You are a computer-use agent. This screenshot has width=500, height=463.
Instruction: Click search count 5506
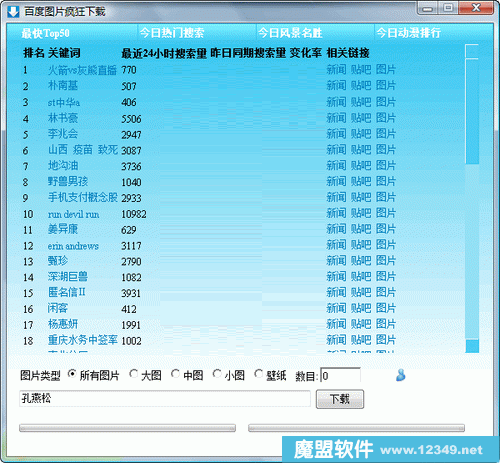[x=131, y=119]
